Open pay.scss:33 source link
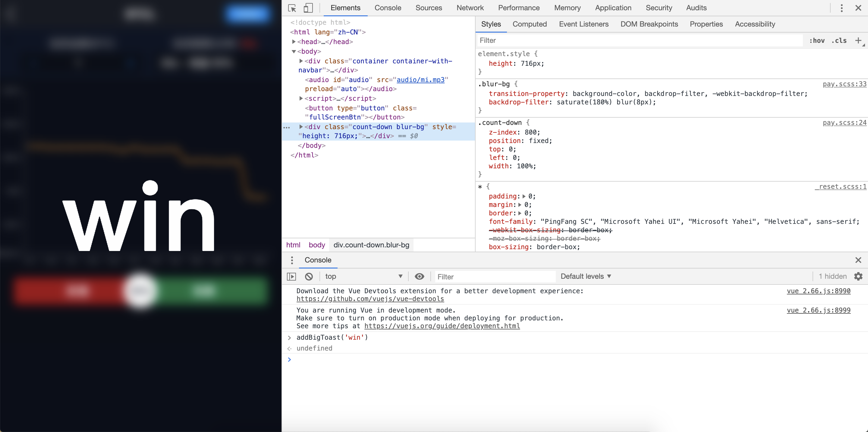The image size is (868, 432). pyautogui.click(x=844, y=84)
